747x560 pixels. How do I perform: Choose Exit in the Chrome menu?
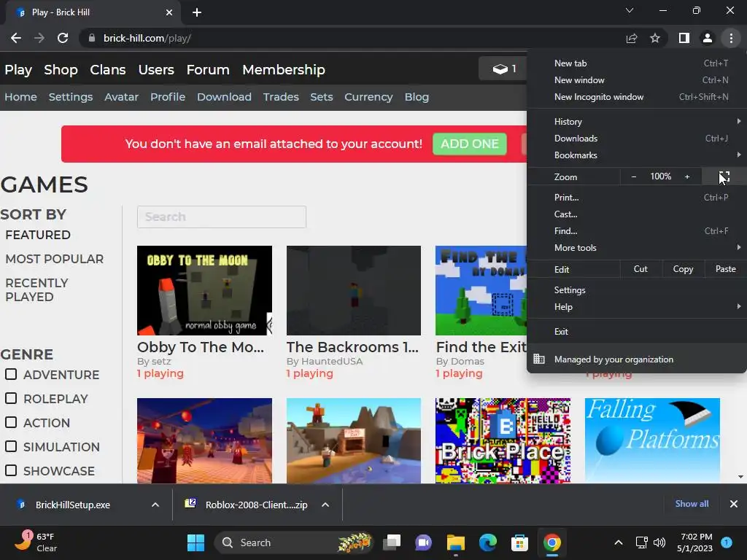pos(636,332)
